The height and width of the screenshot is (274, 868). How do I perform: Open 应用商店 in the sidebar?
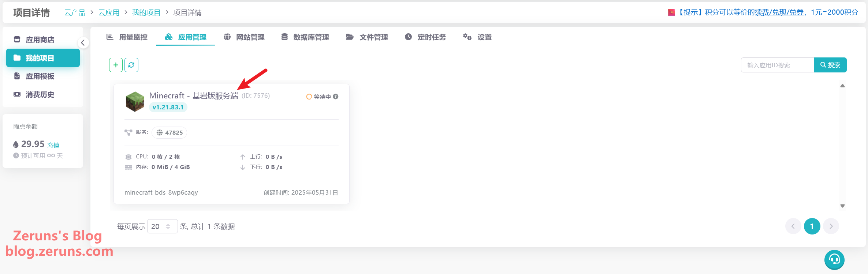40,40
